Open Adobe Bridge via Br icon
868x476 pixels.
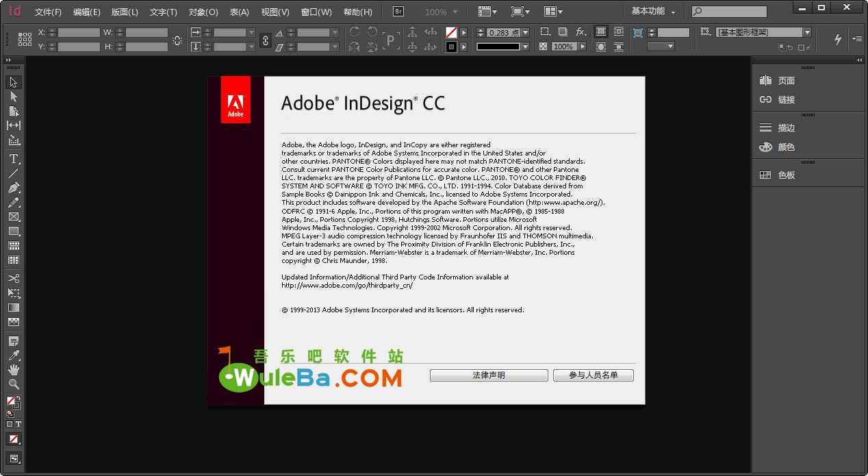point(399,12)
